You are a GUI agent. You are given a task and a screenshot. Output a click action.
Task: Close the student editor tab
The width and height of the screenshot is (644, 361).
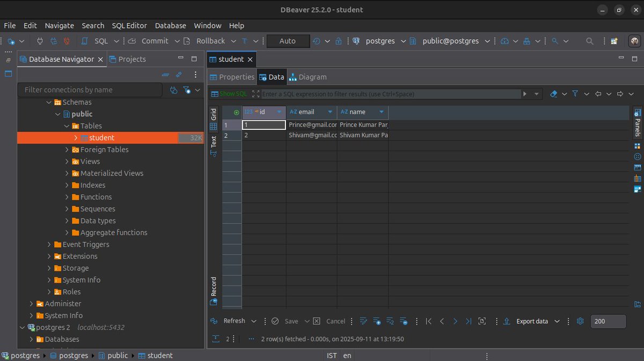click(250, 60)
